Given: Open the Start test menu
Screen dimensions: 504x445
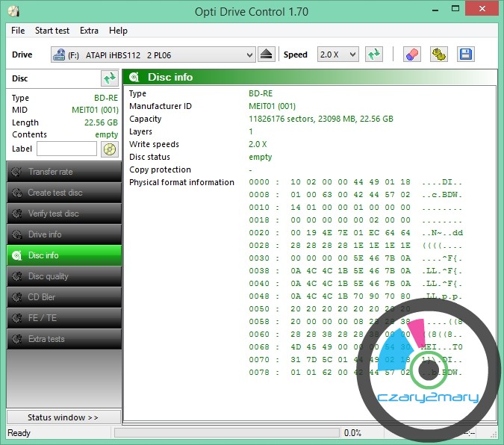Looking at the screenshot, I should (x=52, y=31).
